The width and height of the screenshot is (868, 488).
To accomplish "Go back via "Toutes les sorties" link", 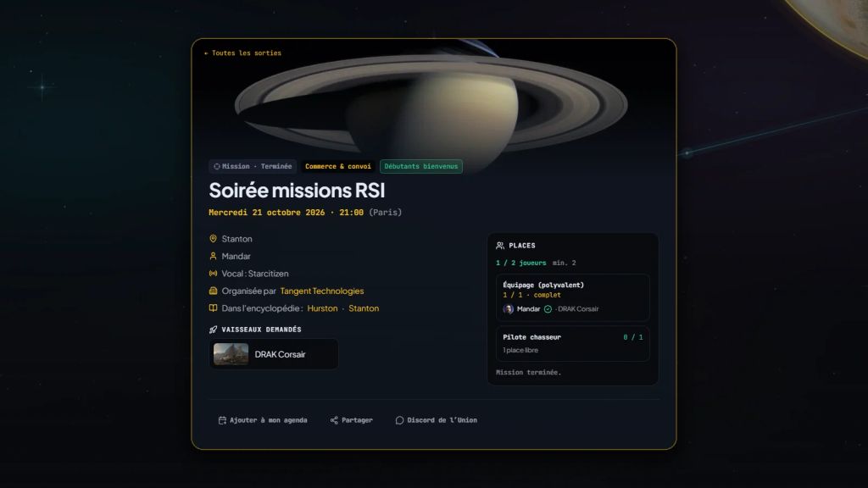I will click(242, 53).
